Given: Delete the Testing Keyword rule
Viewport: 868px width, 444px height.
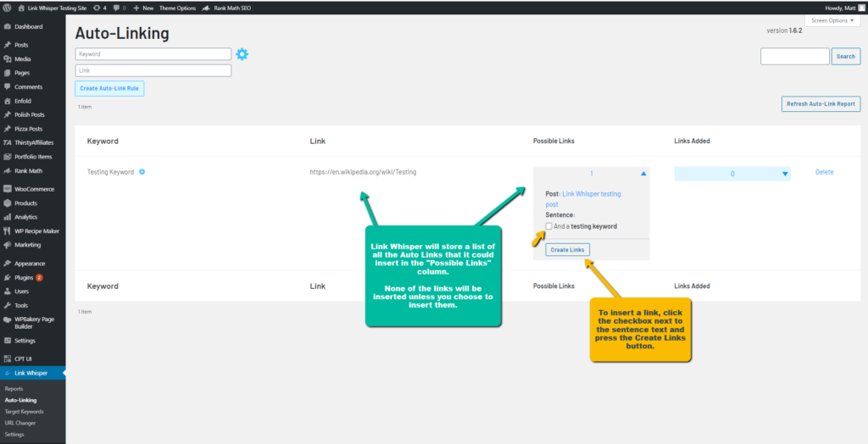Looking at the screenshot, I should tap(824, 172).
